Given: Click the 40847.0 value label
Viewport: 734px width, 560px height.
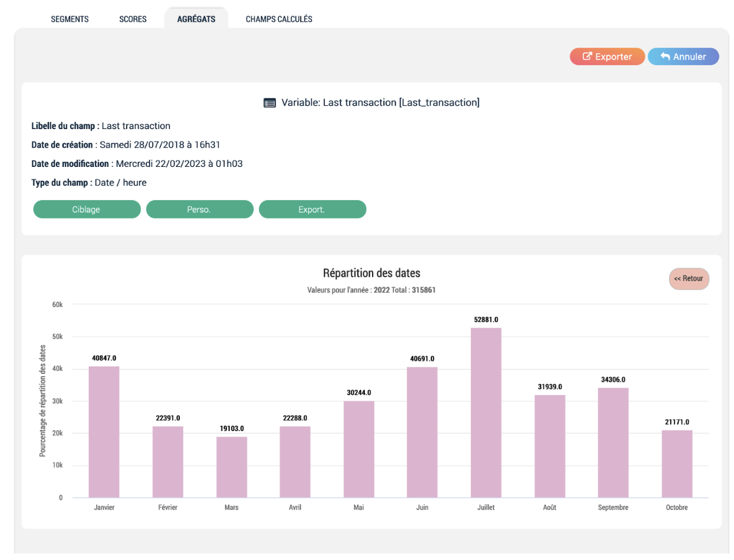Looking at the screenshot, I should [104, 358].
